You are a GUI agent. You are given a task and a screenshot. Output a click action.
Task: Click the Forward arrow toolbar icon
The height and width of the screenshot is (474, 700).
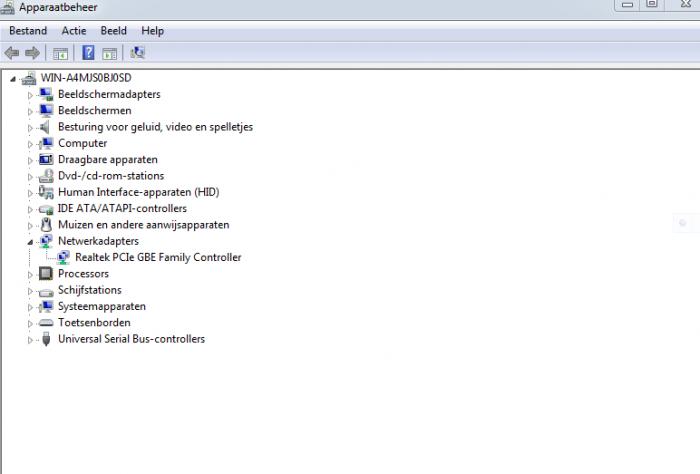tap(32, 53)
